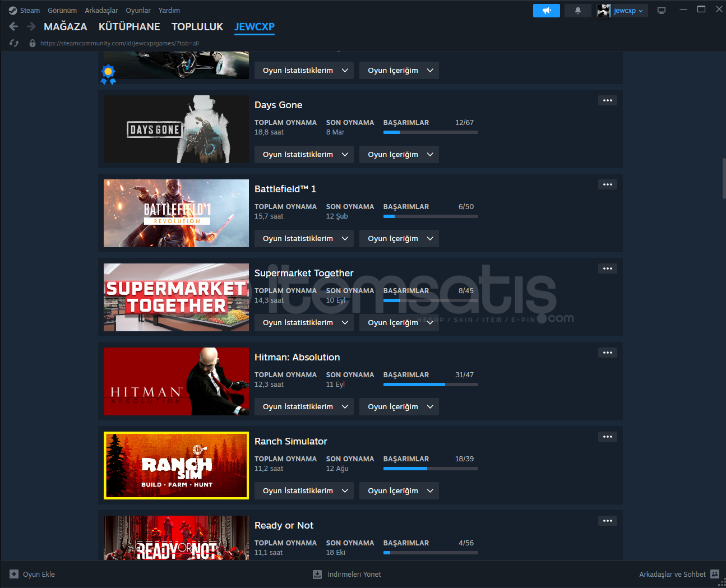Click the jewcxp profile avatar
The width and height of the screenshot is (726, 588).
pos(604,11)
